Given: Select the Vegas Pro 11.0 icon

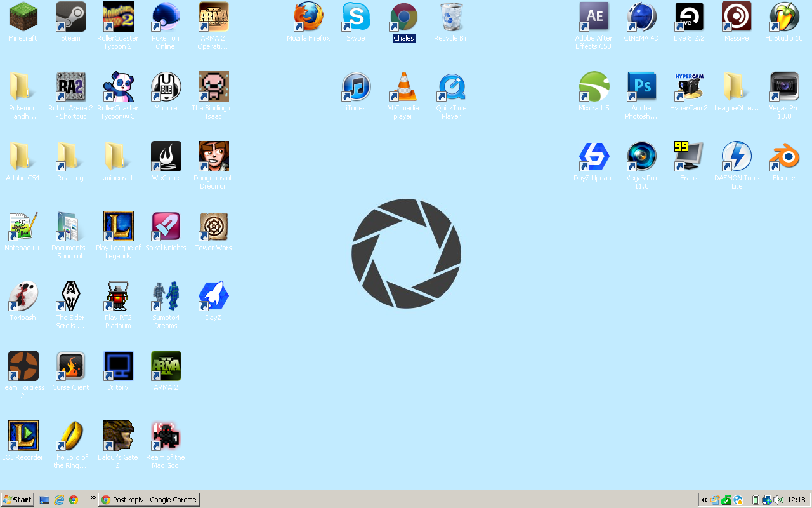Looking at the screenshot, I should (x=641, y=157).
